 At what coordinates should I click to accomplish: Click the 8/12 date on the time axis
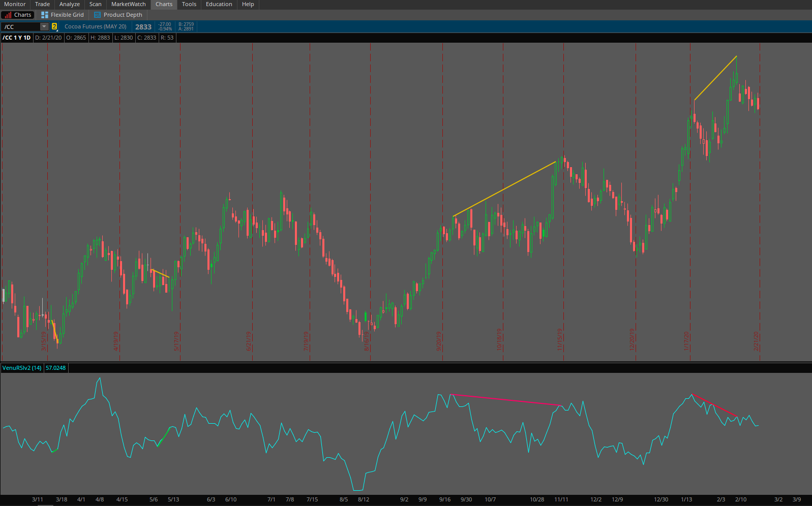coord(364,499)
